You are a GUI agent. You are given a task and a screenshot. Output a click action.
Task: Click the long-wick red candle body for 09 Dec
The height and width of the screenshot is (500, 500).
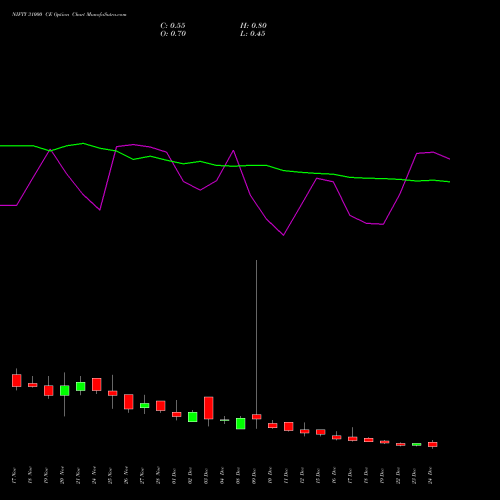tap(257, 417)
